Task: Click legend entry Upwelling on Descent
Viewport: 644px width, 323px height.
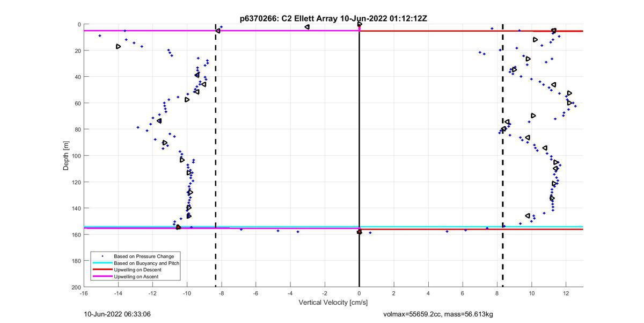Action: coord(138,270)
